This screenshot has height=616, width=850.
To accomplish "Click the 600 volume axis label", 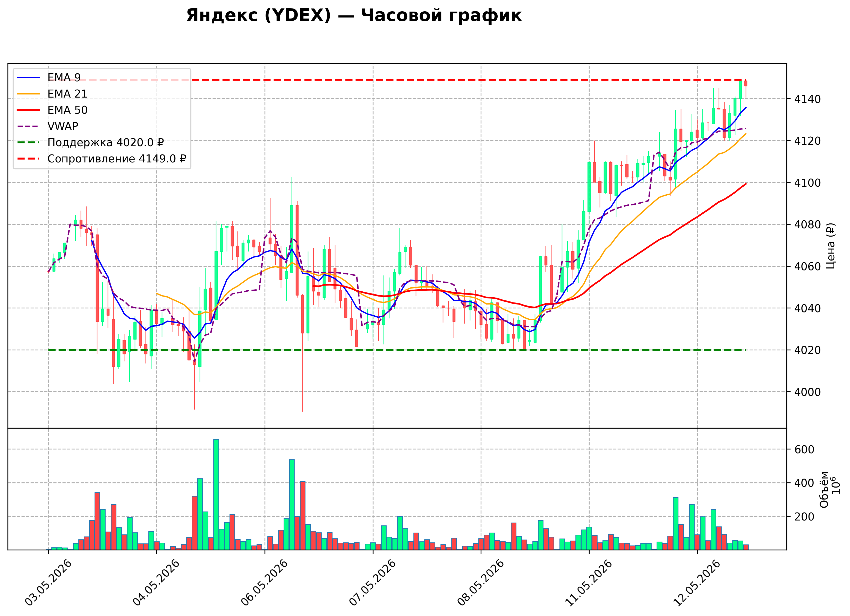I will pyautogui.click(x=804, y=450).
